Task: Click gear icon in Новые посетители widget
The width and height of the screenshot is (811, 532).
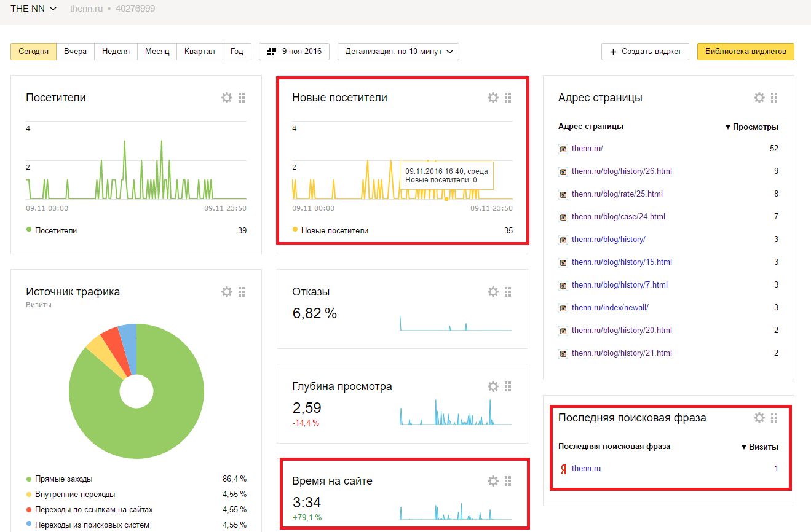Action: click(493, 98)
